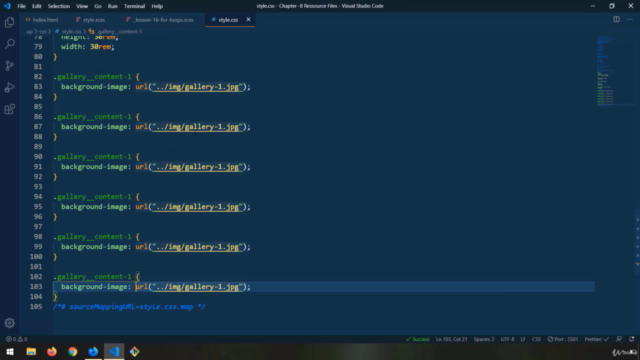The height and width of the screenshot is (360, 640).
Task: Switch to the index.html tab
Action: pos(42,20)
